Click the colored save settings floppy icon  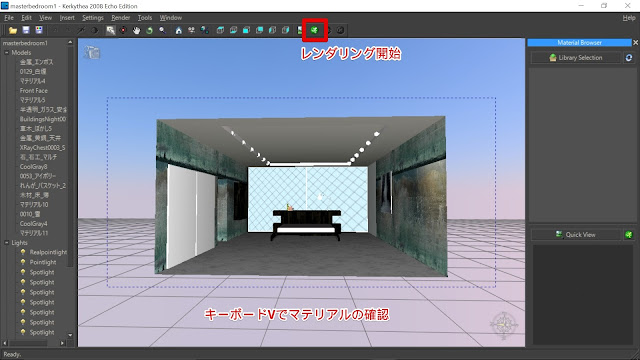click(39, 30)
